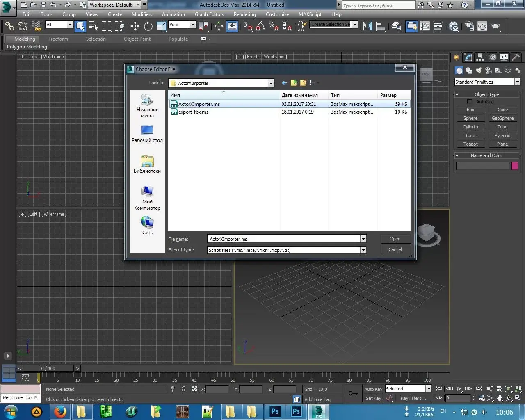This screenshot has width=525, height=420.
Task: Click the GeoSphere primitive button
Action: pos(503,118)
